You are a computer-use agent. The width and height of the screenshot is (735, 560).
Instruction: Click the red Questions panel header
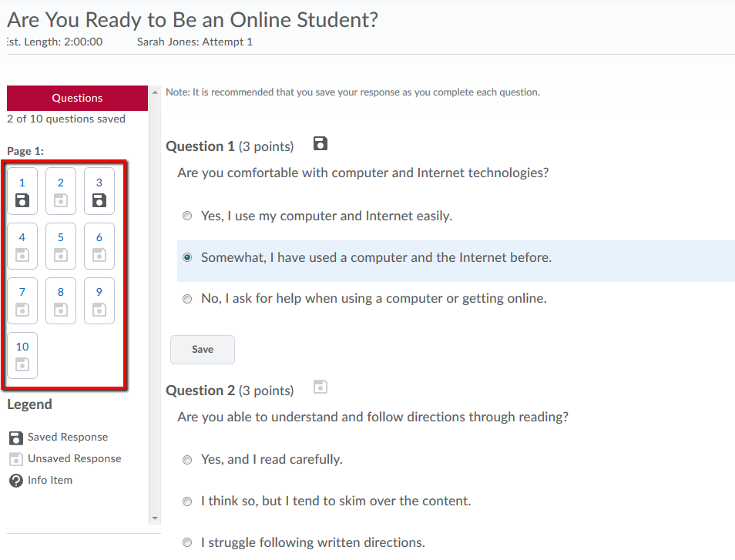77,98
